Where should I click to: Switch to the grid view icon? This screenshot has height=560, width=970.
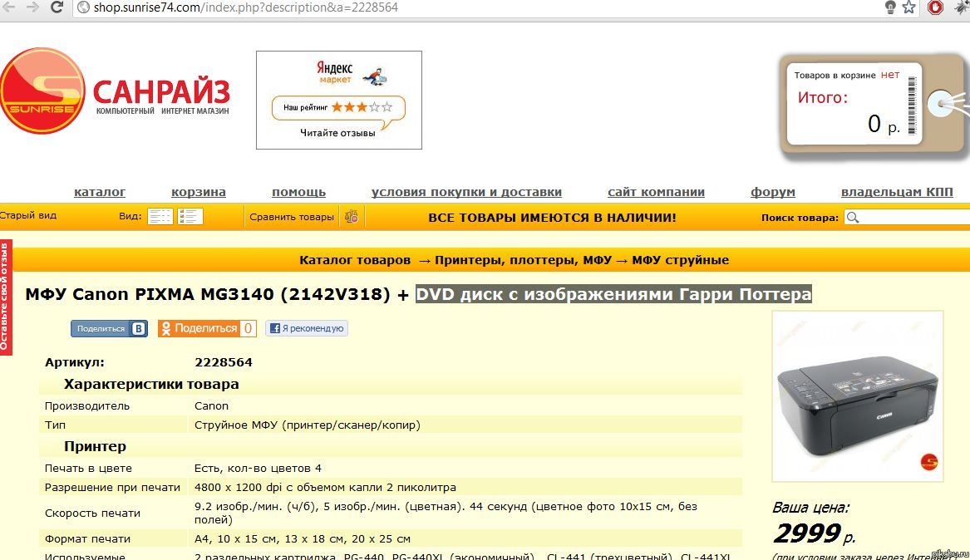(160, 216)
